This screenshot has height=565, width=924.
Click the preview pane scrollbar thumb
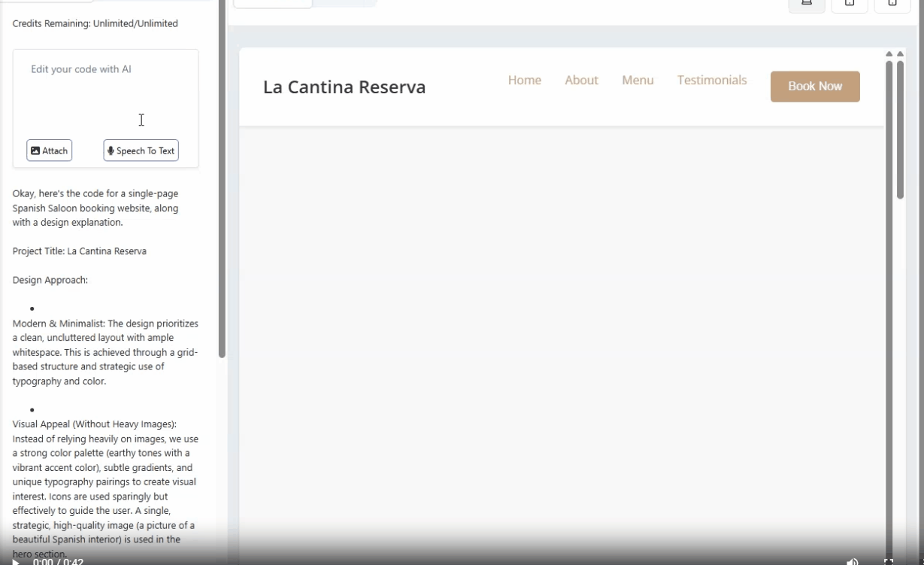(x=900, y=128)
